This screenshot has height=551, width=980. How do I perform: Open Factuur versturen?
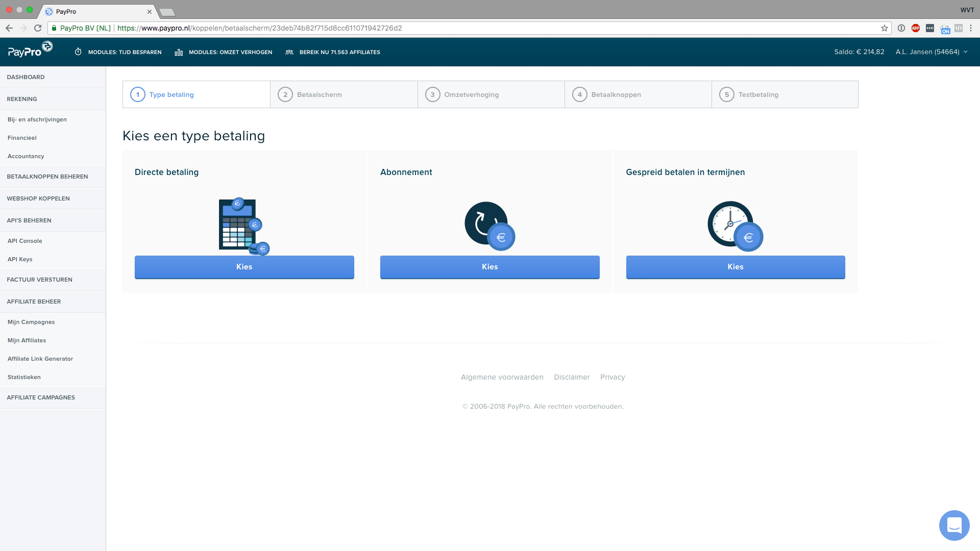[53, 280]
